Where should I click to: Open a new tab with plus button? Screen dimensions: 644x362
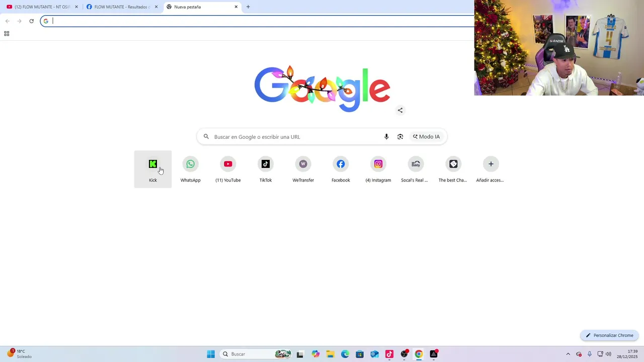[248, 7]
